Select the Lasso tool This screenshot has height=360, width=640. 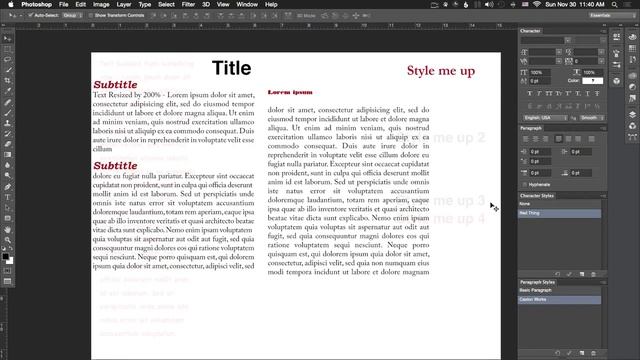pos(7,60)
